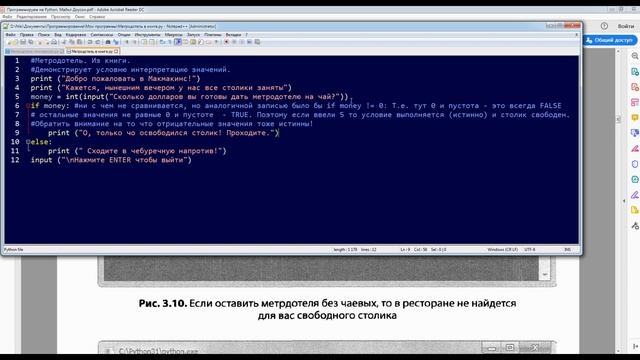
Task: Click the red Record Macro toolbar icon
Action: click(x=226, y=42)
